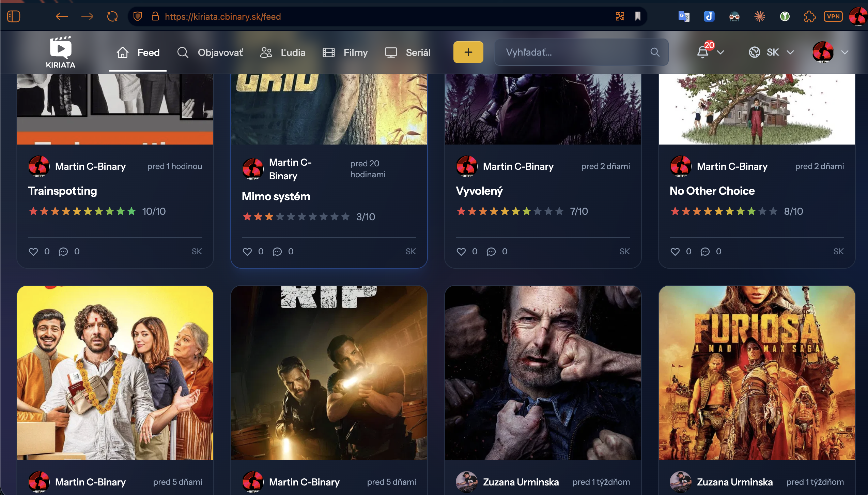Viewport: 868px width, 495px height.
Task: Open comments on the Mimo systém review
Action: 277,252
